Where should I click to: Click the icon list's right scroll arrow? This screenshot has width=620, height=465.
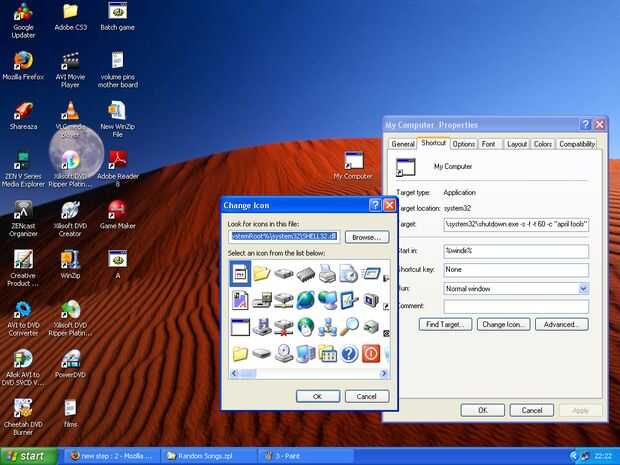coord(384,373)
